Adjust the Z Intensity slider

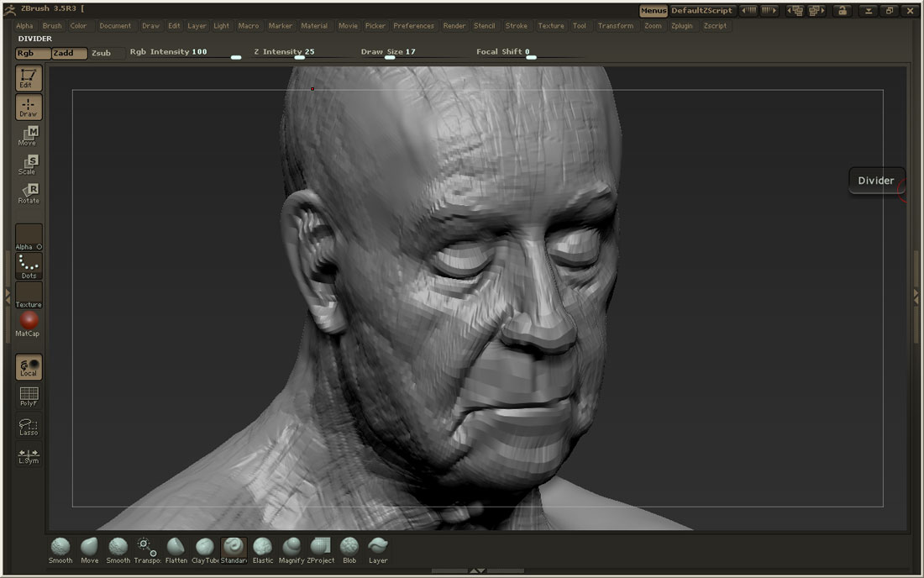pos(299,57)
